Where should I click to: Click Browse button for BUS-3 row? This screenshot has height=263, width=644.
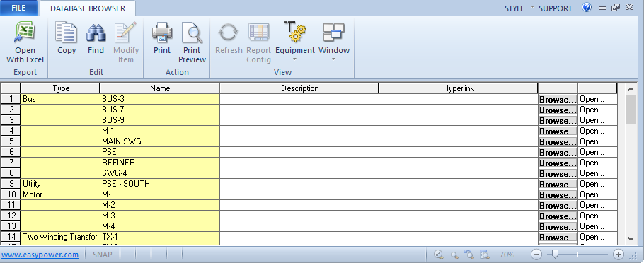pyautogui.click(x=558, y=99)
